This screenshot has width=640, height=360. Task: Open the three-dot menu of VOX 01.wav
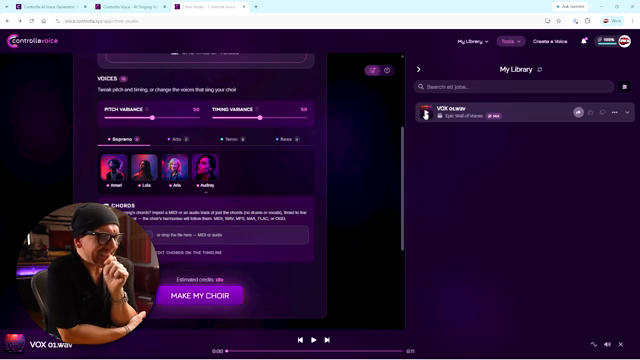click(x=615, y=112)
